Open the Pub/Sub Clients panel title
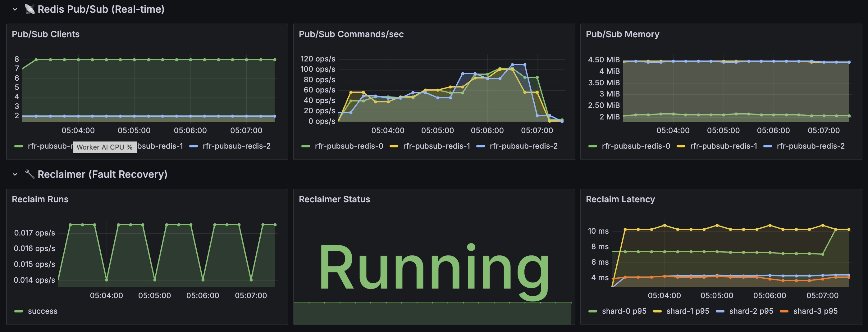The image size is (868, 332). click(45, 34)
